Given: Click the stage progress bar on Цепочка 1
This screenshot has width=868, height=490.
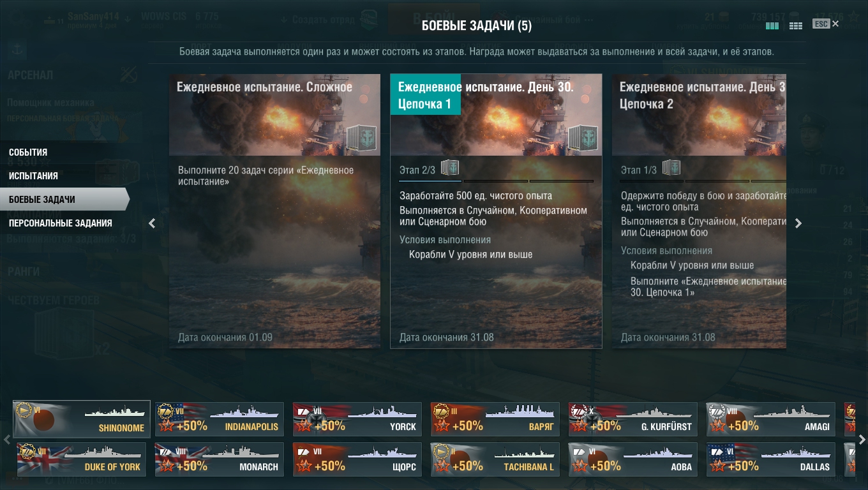Looking at the screenshot, I should 496,181.
